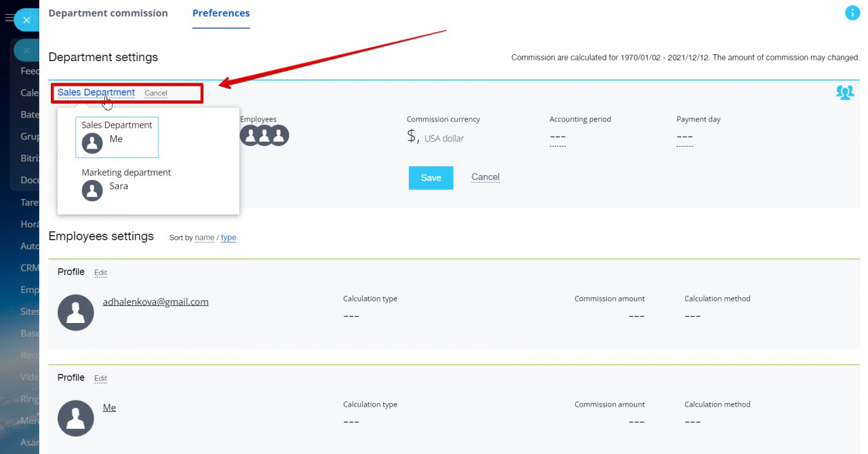Set the Accounting period value
Image resolution: width=868 pixels, height=454 pixels.
point(557,138)
